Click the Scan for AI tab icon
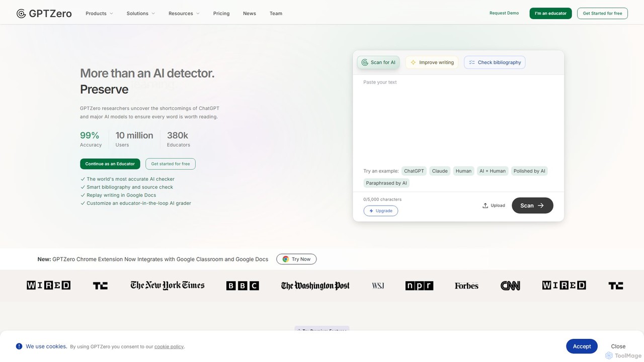 365,62
